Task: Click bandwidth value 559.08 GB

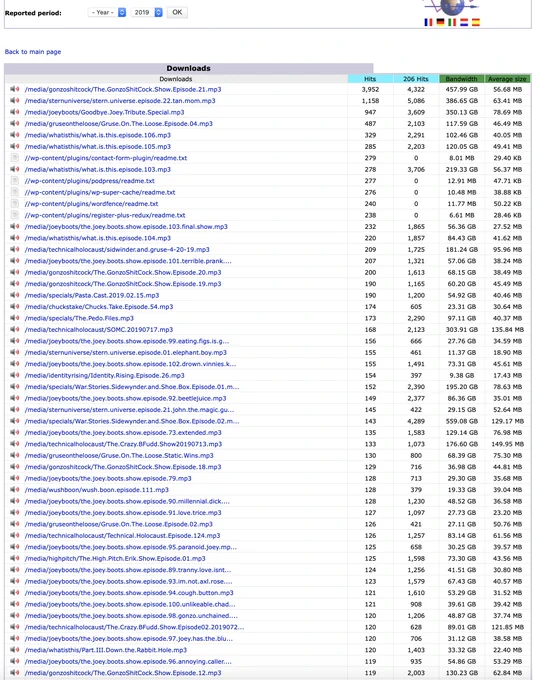Action: coord(461,421)
